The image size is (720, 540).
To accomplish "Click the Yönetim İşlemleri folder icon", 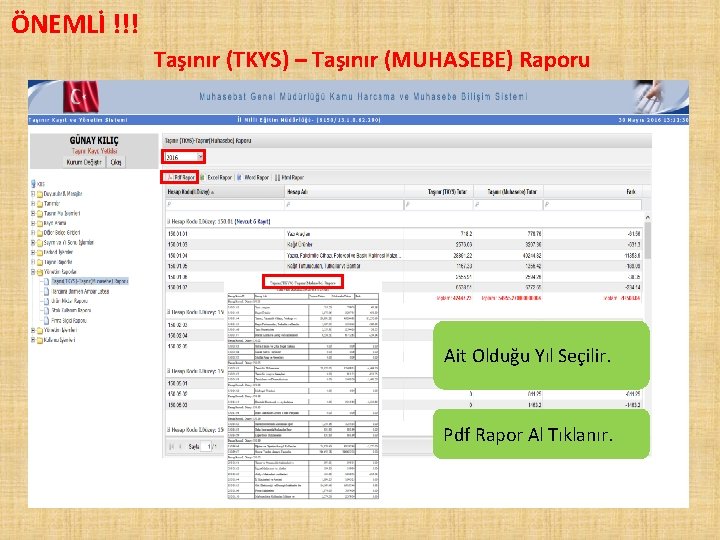I will point(40,330).
